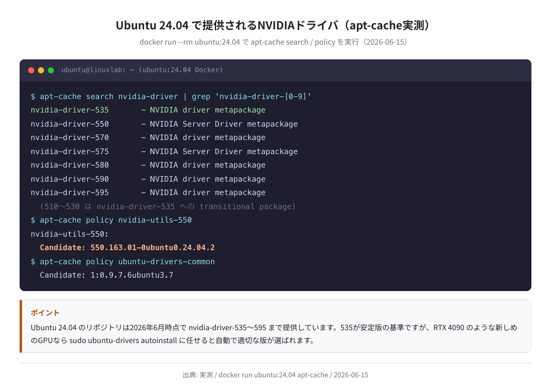Select the nvidia-driver-575 Server Driver row

tap(164, 151)
